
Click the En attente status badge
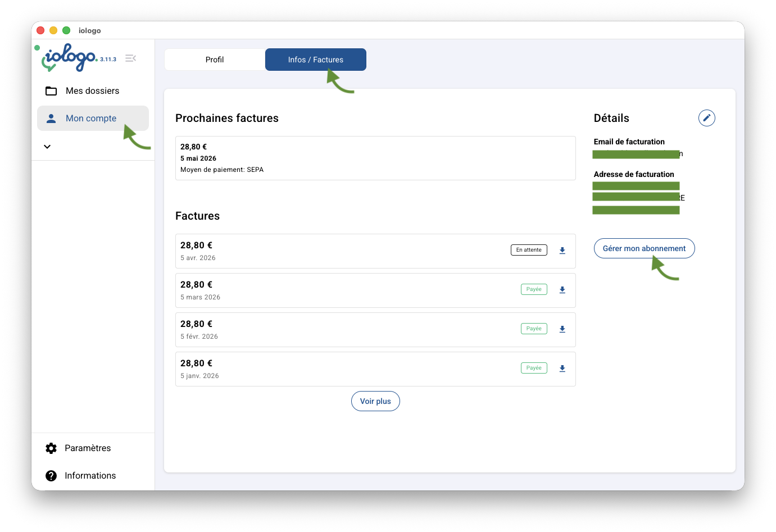click(528, 250)
